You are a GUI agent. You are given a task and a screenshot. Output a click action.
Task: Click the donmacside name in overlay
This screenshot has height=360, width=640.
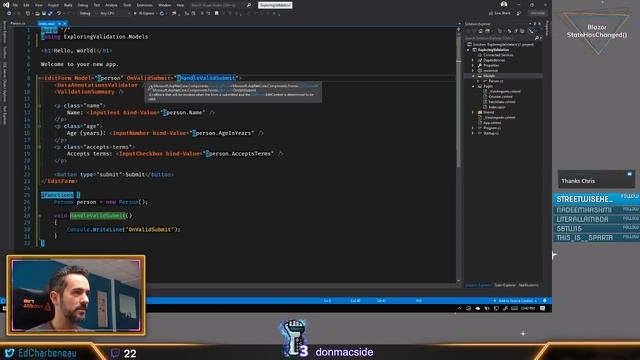point(344,352)
